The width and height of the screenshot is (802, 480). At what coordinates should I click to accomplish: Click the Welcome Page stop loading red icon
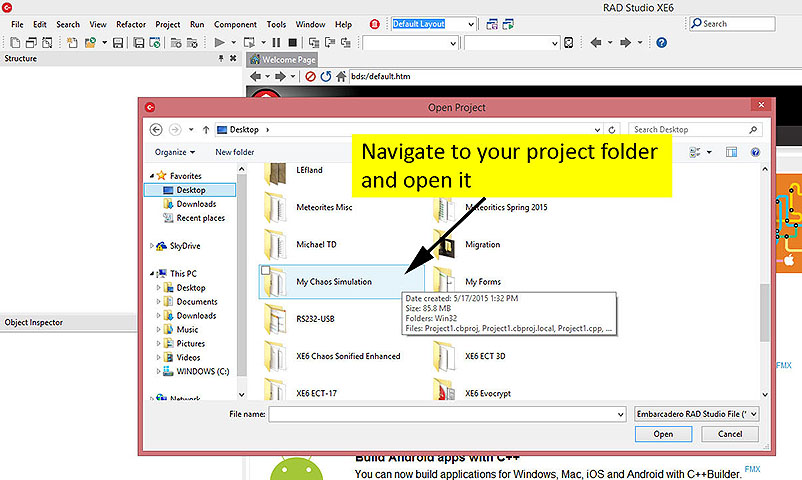[310, 76]
